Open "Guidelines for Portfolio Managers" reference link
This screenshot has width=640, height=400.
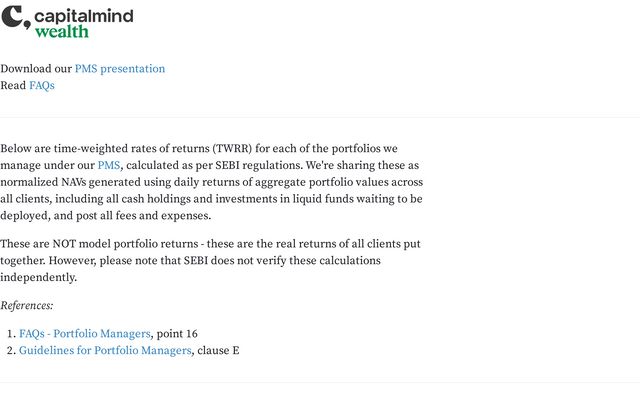click(105, 351)
